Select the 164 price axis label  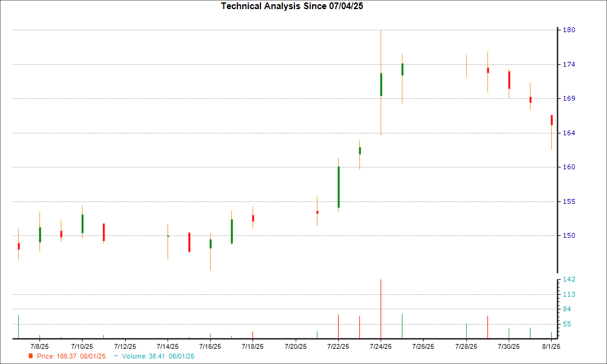(569, 133)
